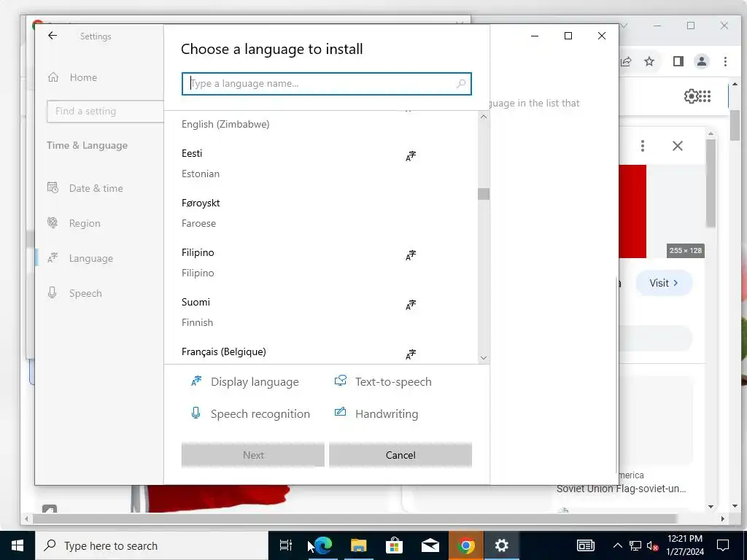Choose Filipino from language list

pos(320,262)
